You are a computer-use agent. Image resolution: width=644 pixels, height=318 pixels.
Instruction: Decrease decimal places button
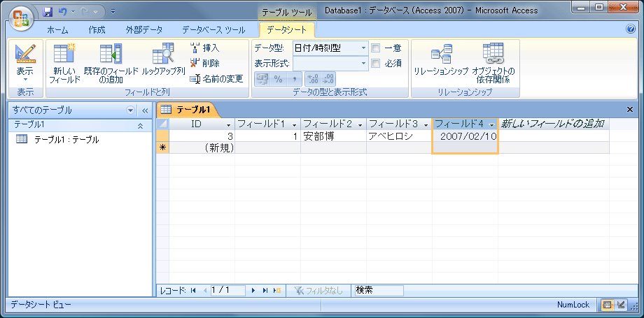[328, 79]
